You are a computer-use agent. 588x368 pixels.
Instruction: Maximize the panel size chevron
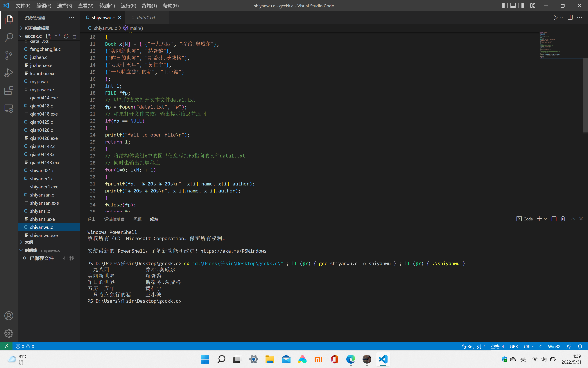pos(573,219)
